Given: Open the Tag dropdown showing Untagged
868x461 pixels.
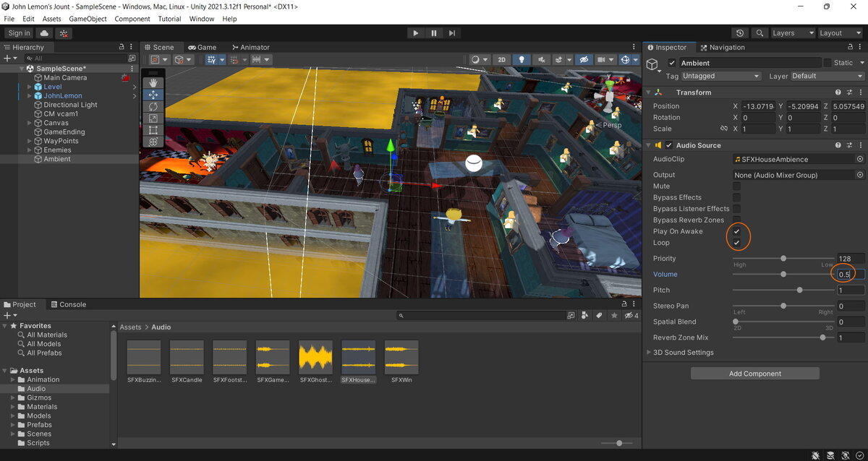Looking at the screenshot, I should (x=722, y=76).
